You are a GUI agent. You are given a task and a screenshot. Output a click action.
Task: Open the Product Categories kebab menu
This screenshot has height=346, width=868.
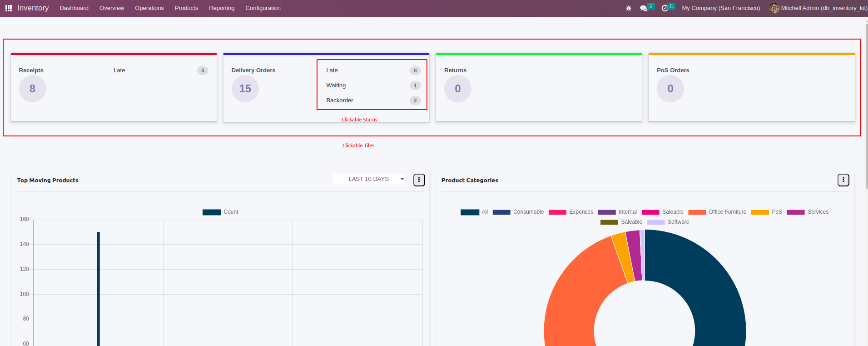click(843, 180)
